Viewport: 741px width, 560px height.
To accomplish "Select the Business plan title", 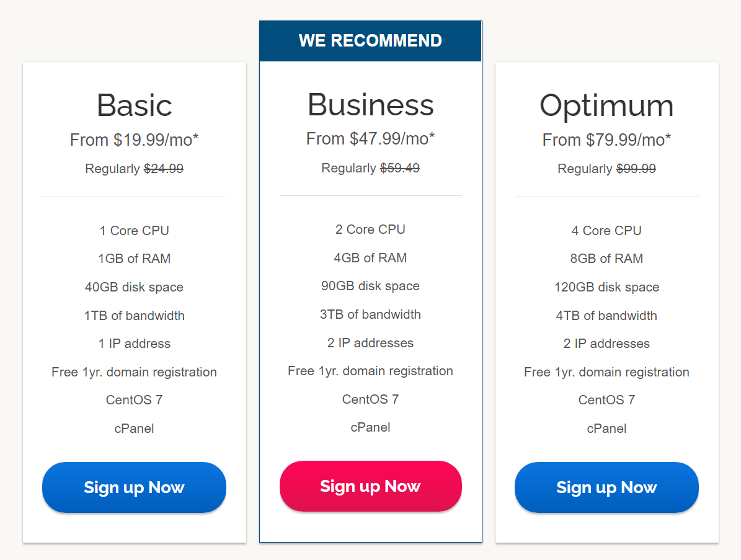I will point(370,105).
